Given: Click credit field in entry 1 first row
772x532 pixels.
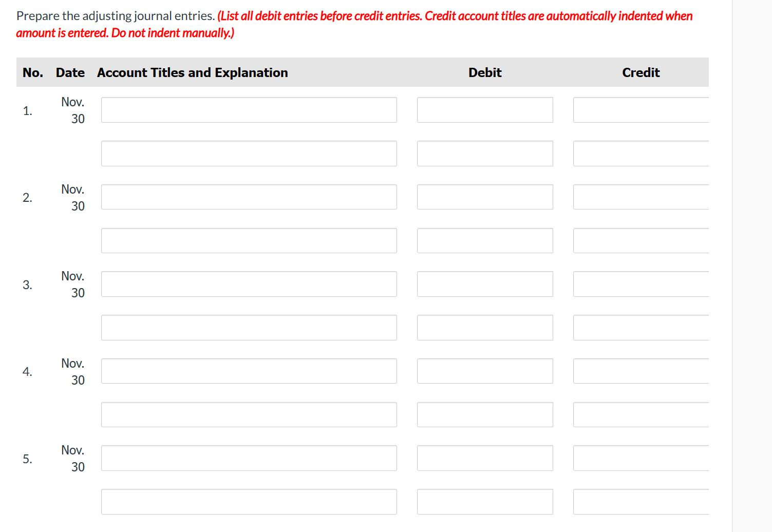Looking at the screenshot, I should pyautogui.click(x=641, y=110).
